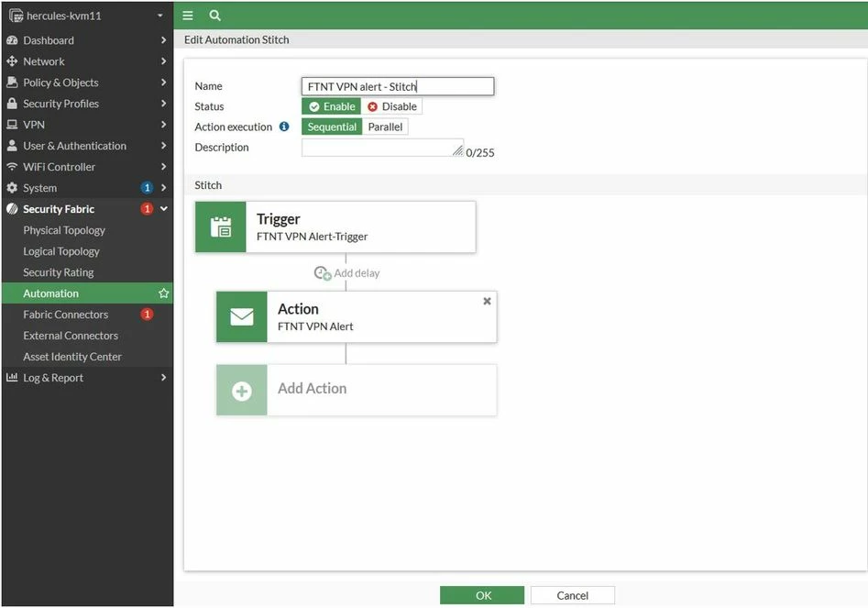Expand the System menu chevron
This screenshot has width=868, height=608.
163,187
